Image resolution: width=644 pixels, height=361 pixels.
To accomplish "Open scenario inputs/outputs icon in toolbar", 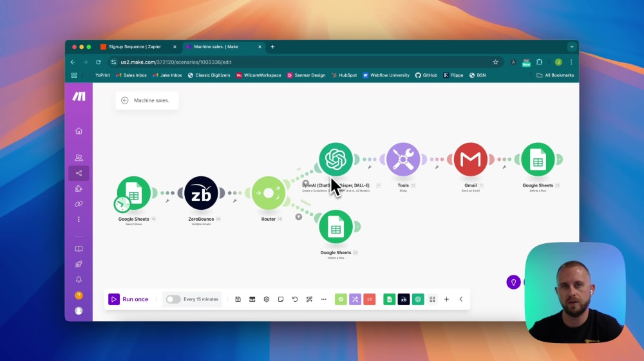I will (x=252, y=299).
